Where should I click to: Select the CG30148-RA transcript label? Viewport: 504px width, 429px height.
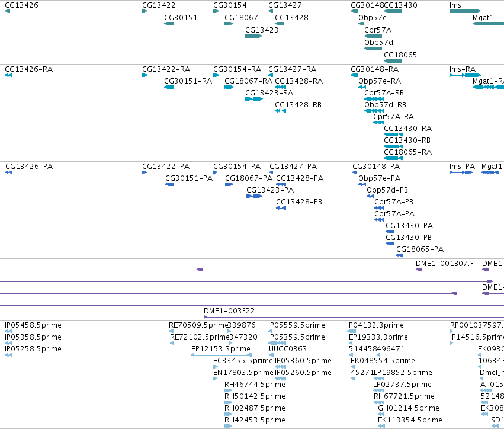coord(374,69)
